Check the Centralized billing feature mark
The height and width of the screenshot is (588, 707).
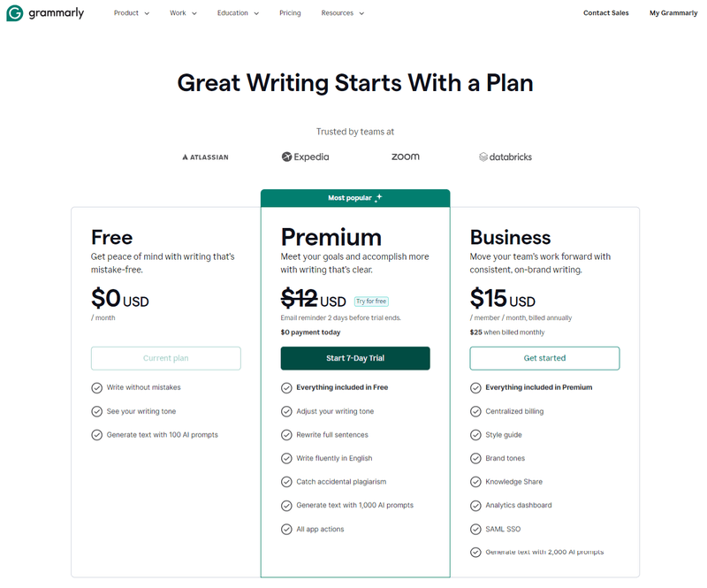(475, 411)
